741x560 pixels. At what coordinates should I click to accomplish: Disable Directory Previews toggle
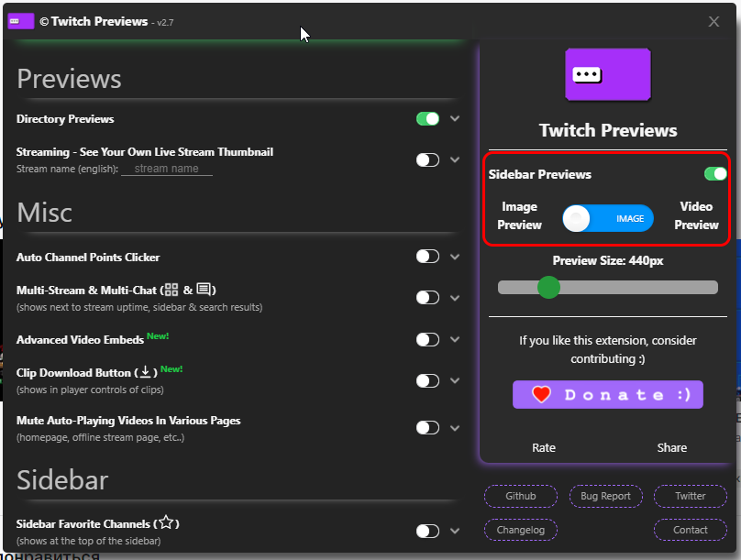[427, 118]
